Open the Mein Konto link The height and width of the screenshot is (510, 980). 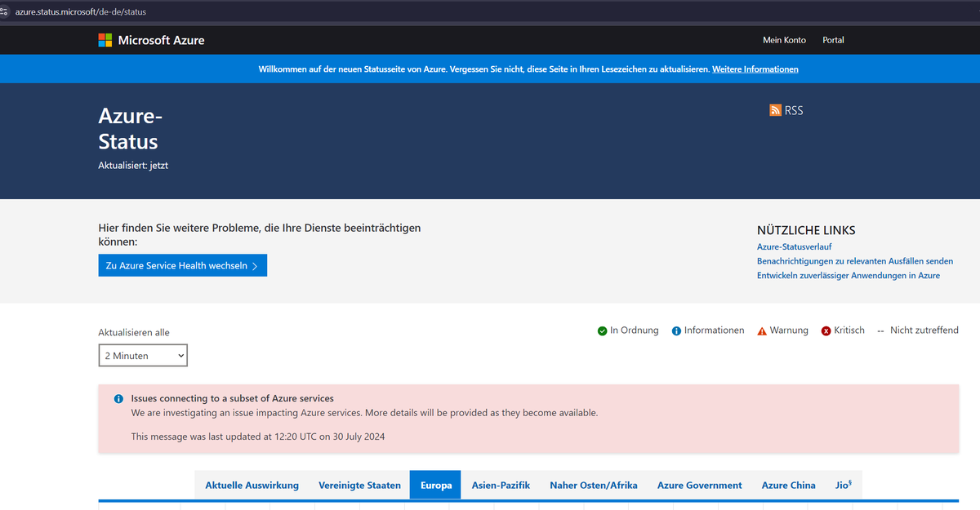tap(784, 40)
